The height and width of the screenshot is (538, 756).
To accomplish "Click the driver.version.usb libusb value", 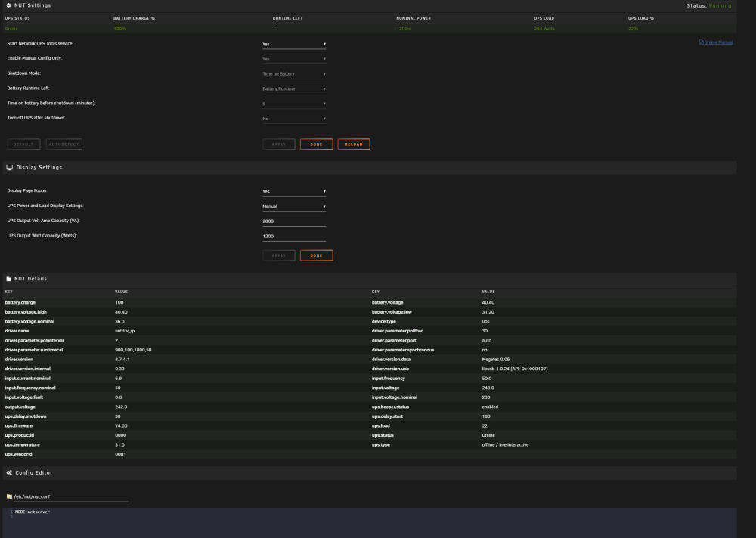I will click(514, 369).
